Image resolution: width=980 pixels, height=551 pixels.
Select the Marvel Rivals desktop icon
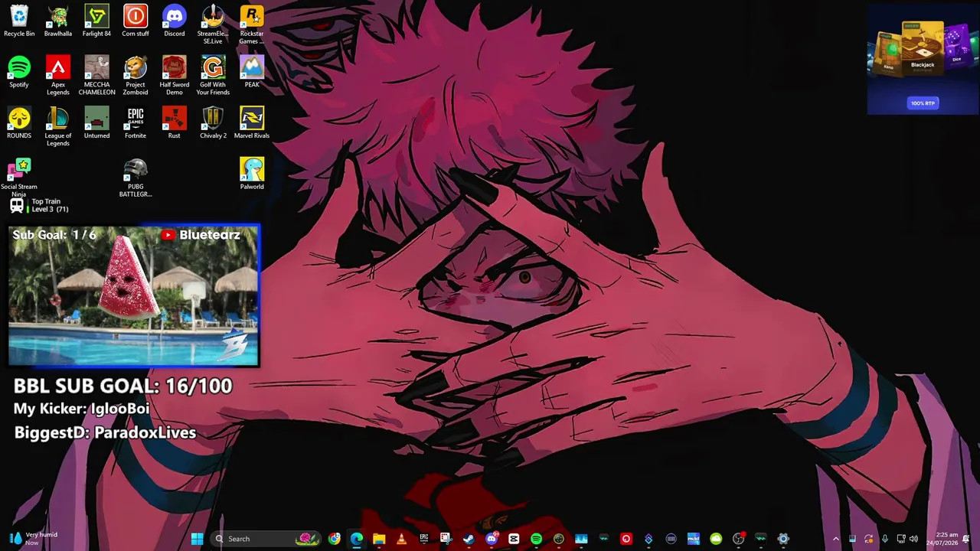(252, 123)
